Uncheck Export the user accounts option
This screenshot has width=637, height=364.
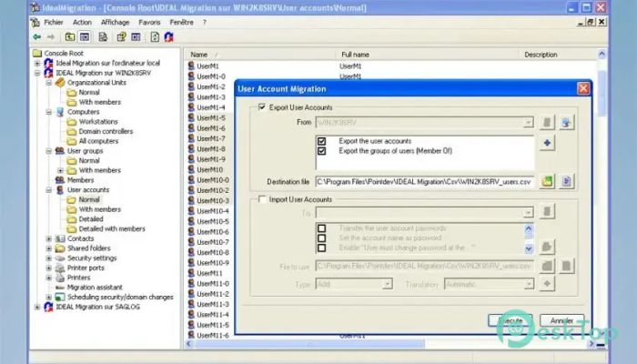[322, 141]
